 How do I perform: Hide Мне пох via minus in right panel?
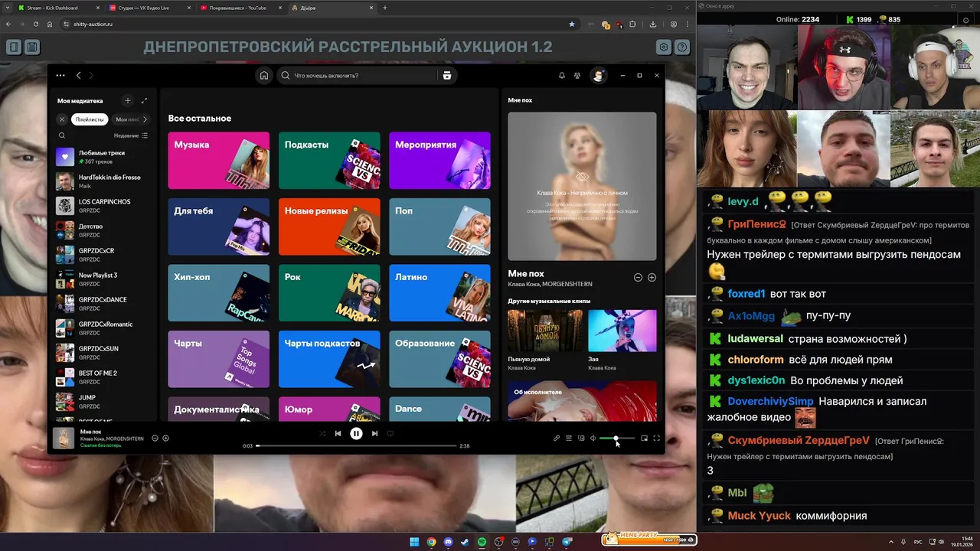pos(638,278)
